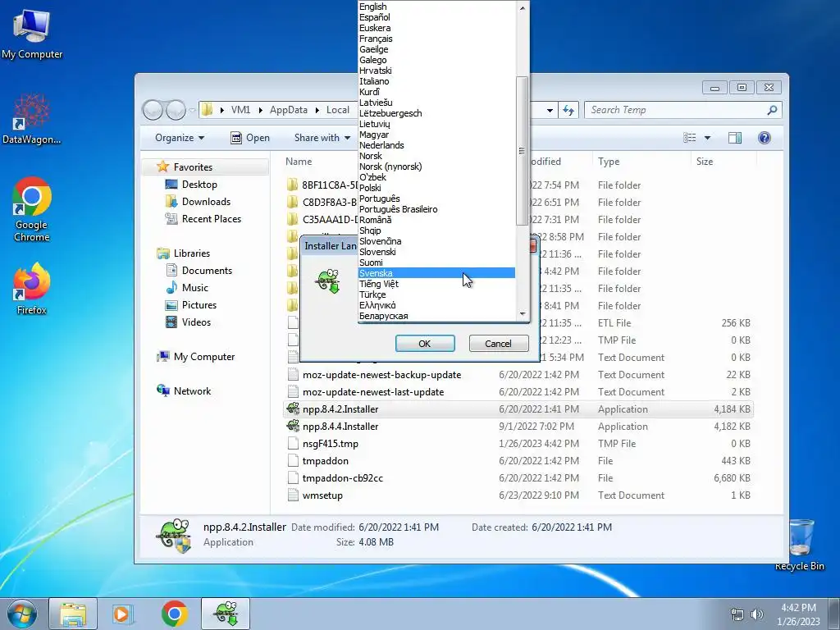
Task: Select Nederlands in the language list
Action: coord(436,145)
